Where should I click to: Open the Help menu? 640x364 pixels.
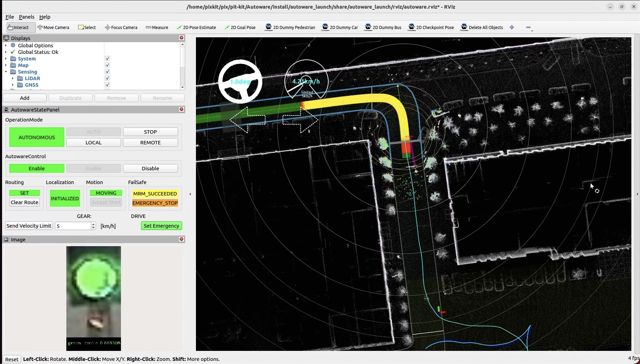coord(45,17)
